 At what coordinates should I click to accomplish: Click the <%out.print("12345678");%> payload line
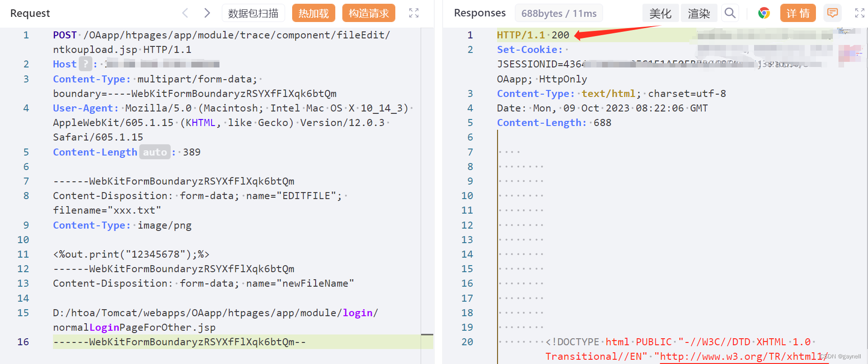click(x=131, y=254)
